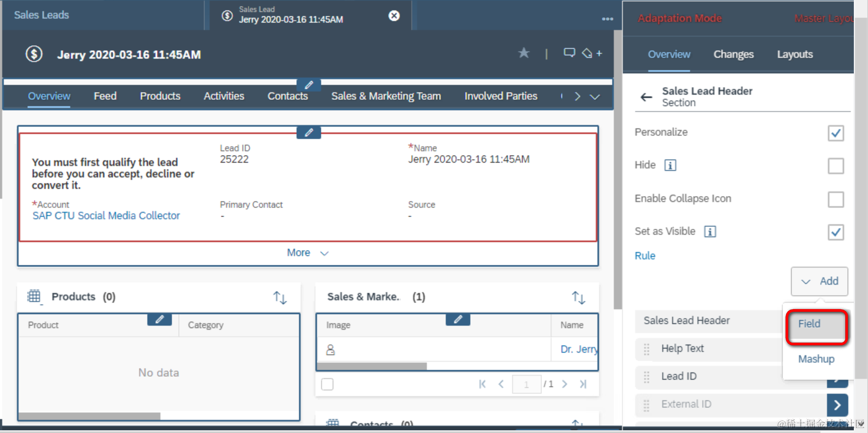Select the Help Text list item
This screenshot has height=433, width=868.
click(x=708, y=349)
